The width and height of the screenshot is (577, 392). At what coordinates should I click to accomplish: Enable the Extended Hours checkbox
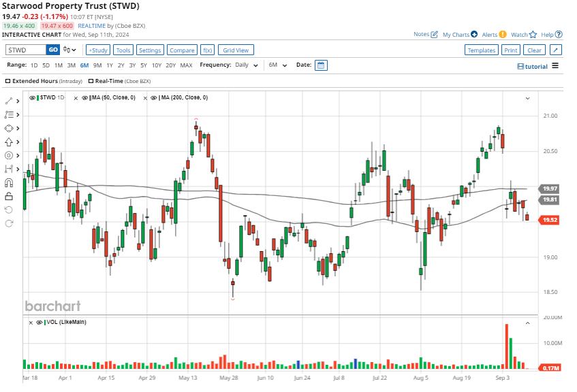(7, 81)
